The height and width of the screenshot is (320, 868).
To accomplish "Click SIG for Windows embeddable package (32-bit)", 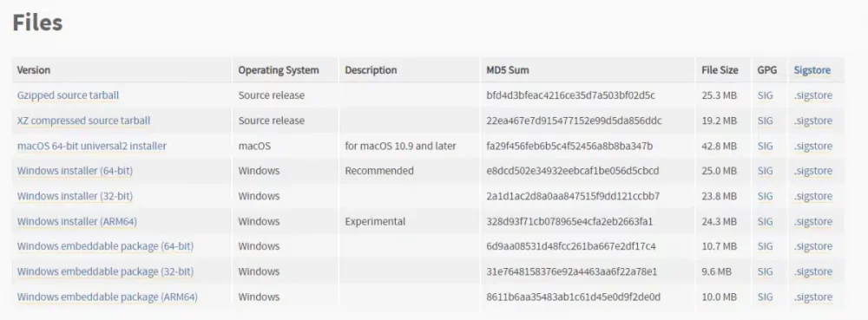I will click(765, 272).
